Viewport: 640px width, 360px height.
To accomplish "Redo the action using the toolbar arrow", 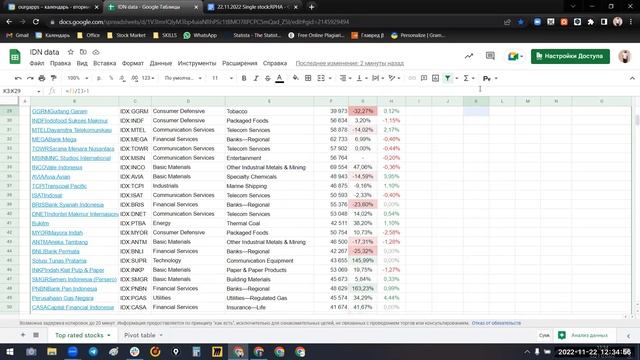I will pos(30,78).
